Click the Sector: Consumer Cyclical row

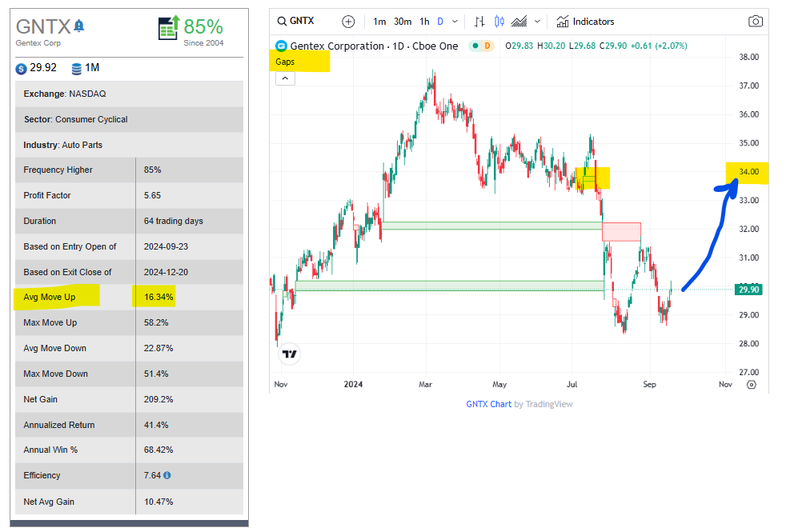[129, 119]
